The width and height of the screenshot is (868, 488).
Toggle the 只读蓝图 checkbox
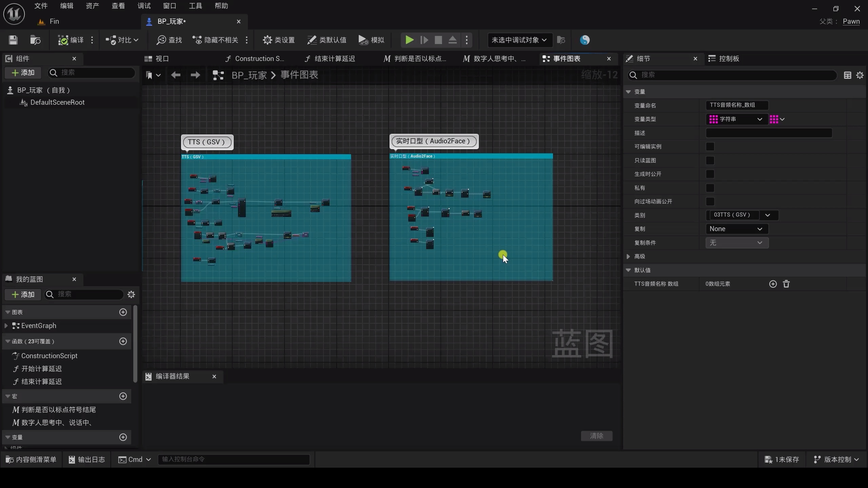pyautogui.click(x=710, y=160)
